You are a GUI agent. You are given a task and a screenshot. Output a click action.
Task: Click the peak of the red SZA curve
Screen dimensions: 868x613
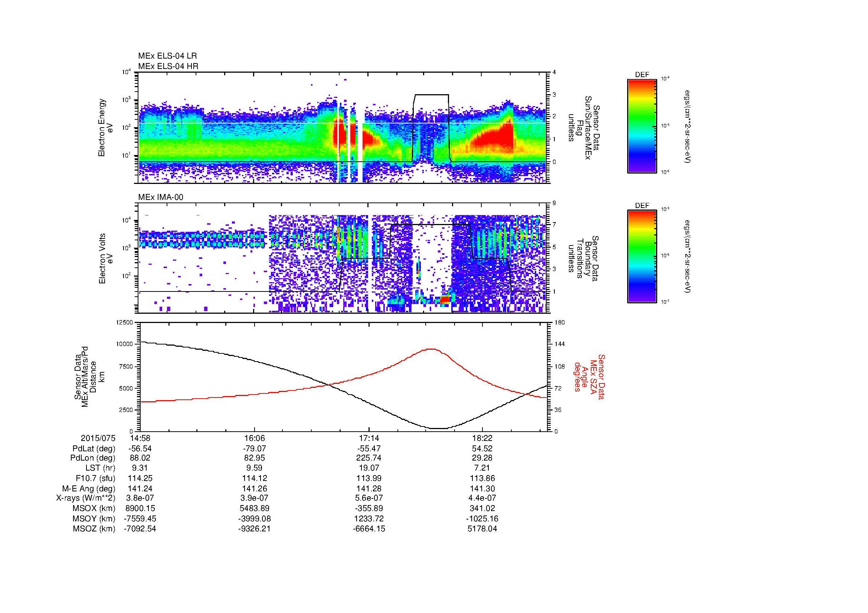(431, 349)
